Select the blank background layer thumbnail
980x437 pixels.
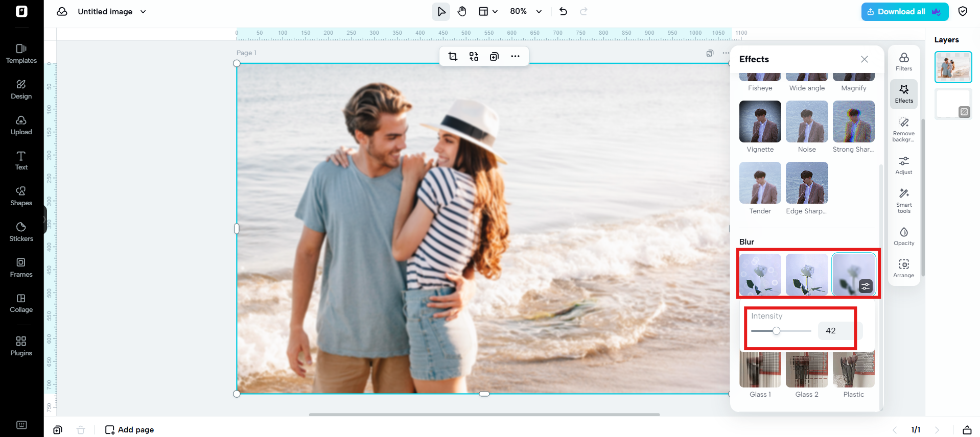pos(953,104)
